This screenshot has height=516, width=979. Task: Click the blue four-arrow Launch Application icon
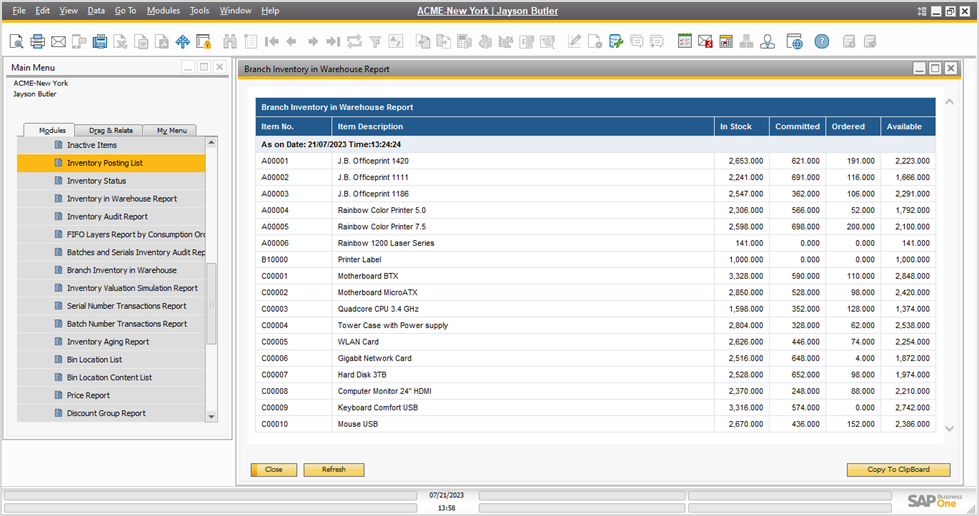coord(182,41)
